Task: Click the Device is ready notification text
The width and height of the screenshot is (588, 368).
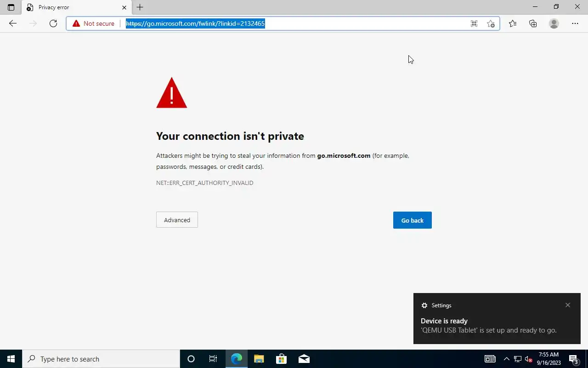Action: [x=444, y=321]
